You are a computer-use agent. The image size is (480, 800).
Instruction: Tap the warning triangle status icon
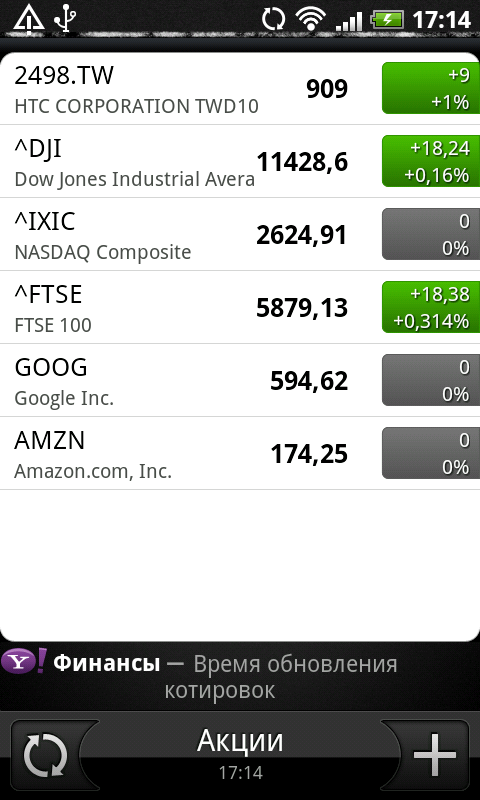29,20
